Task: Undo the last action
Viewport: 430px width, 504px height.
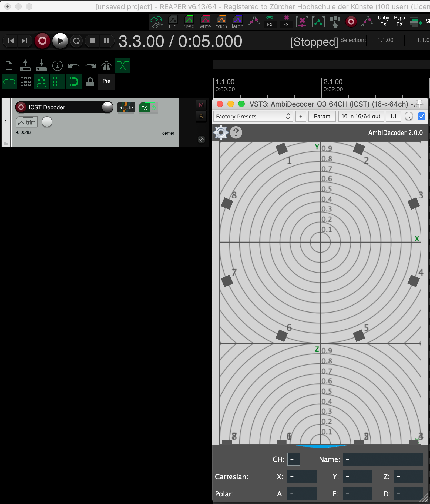Action: [x=73, y=65]
